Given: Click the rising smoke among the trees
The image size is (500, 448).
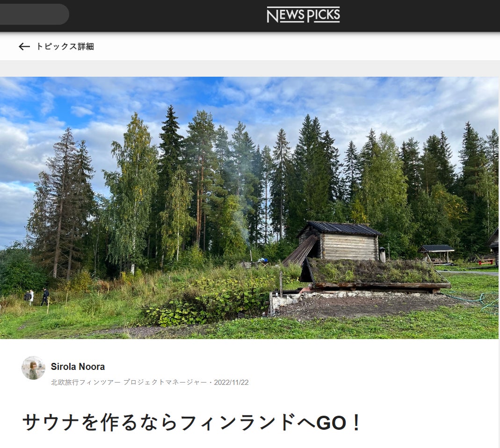Looking at the screenshot, I should (239, 204).
